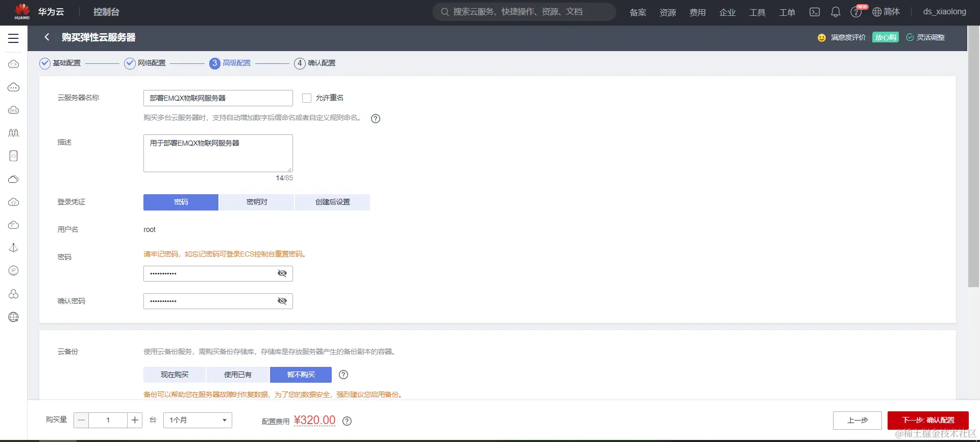Viewport: 980px width, 442px height.
Task: Select 创建后设置 login option
Action: pos(332,202)
